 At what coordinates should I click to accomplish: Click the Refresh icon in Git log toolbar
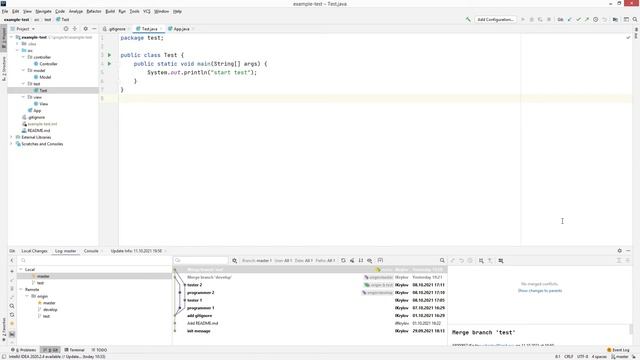[x=343, y=260]
